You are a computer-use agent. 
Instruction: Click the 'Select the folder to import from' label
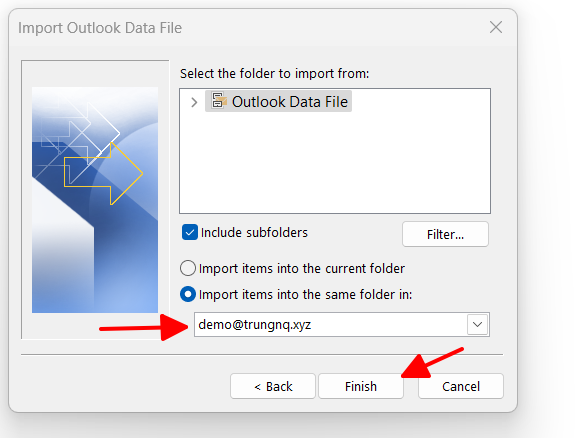(274, 73)
